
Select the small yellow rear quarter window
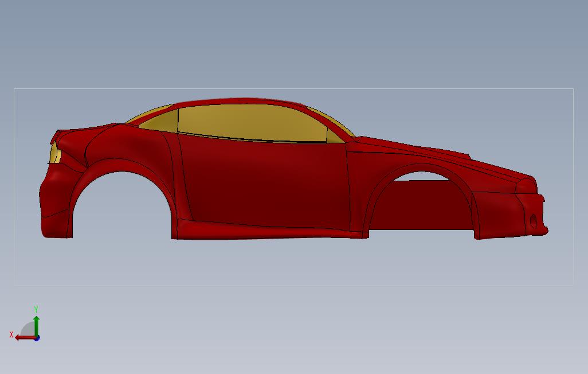pyautogui.click(x=159, y=121)
